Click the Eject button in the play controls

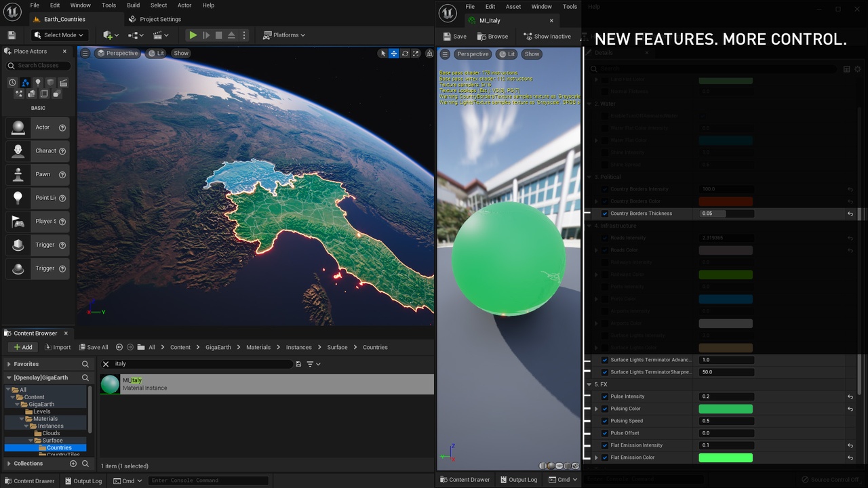(231, 35)
